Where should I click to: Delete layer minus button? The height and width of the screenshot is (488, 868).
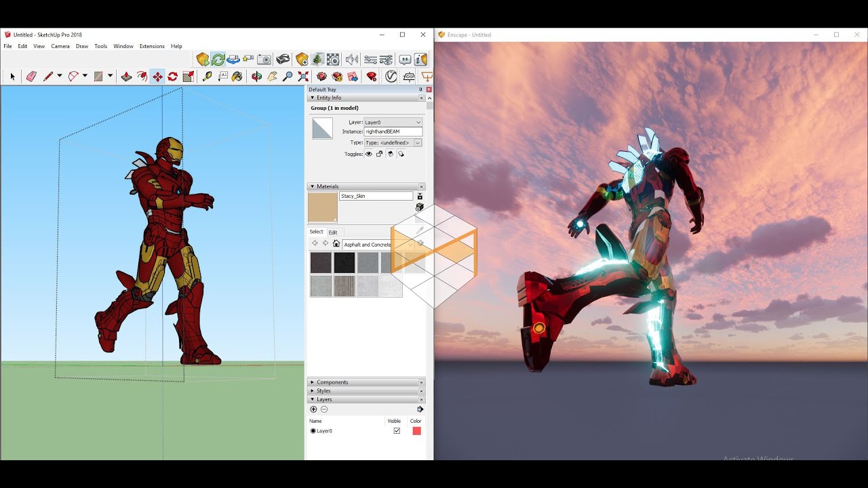324,409
